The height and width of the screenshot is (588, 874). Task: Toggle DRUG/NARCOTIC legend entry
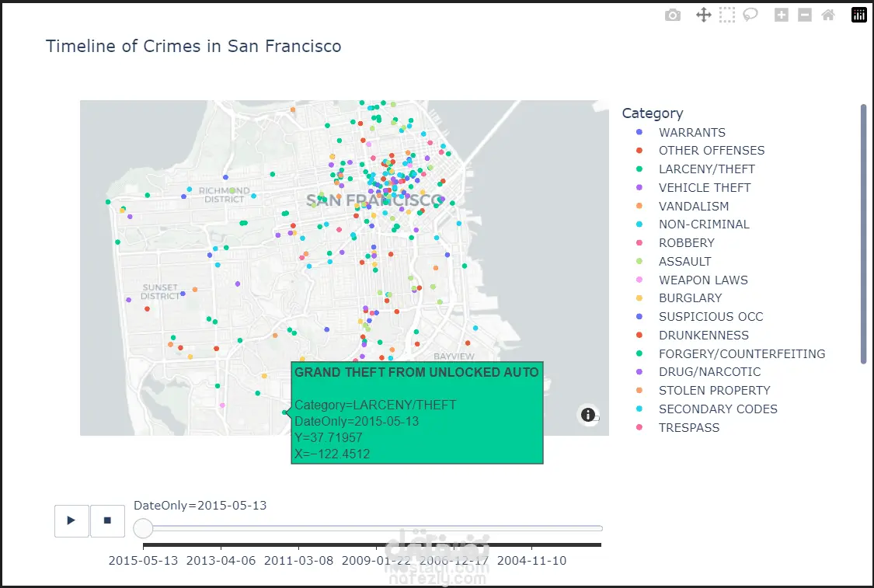(x=709, y=371)
